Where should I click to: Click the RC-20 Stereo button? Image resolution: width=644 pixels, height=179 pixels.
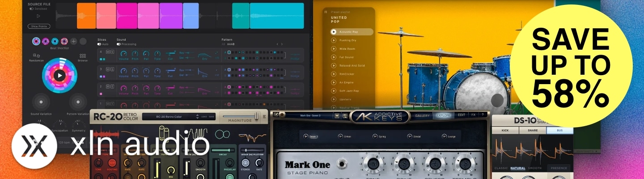pyautogui.click(x=245, y=162)
